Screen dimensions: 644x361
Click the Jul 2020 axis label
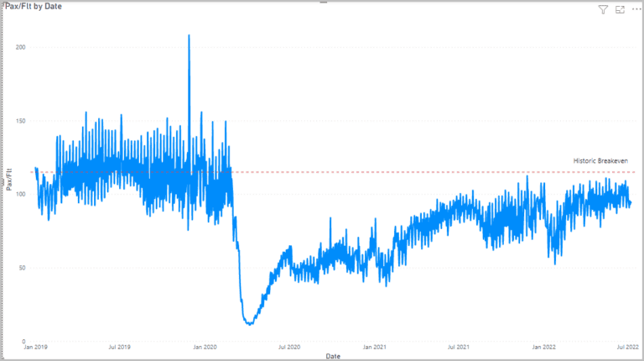coord(289,347)
